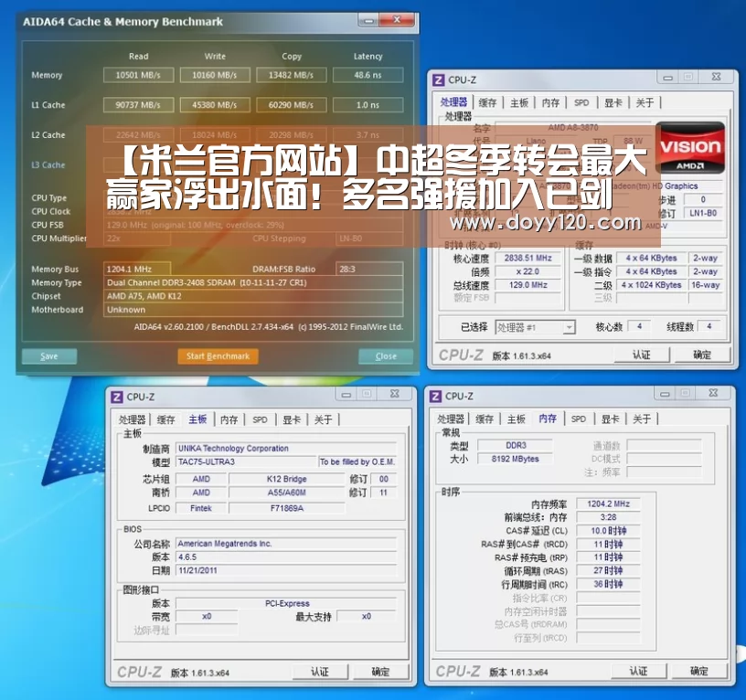Open 显卡 tab in mainboard CPU-Z window

[292, 419]
